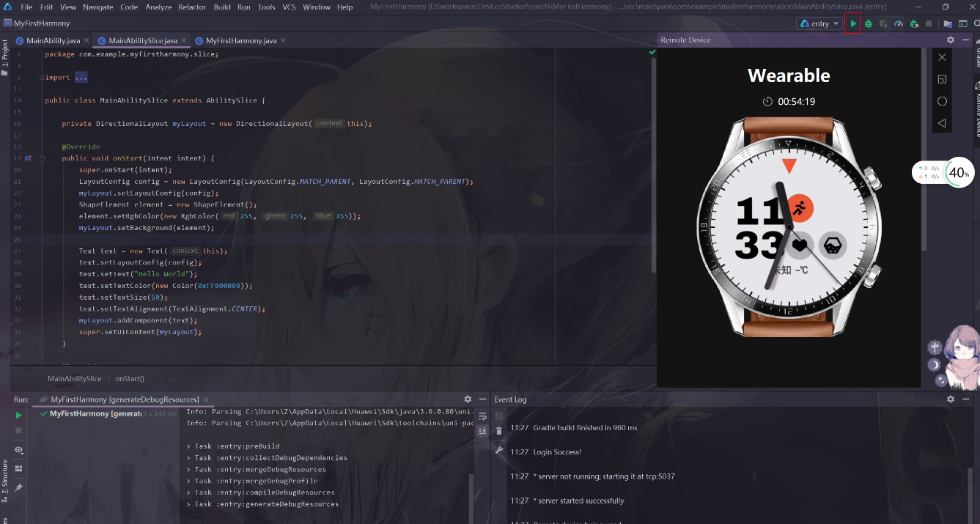The height and width of the screenshot is (524, 980).
Task: Open Run panel layout icon
Action: point(19,468)
